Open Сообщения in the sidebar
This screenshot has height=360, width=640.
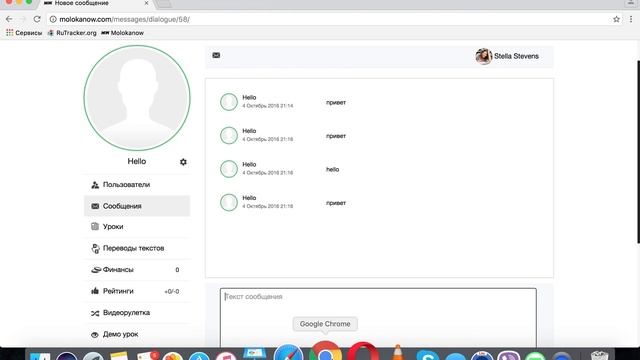(x=137, y=206)
